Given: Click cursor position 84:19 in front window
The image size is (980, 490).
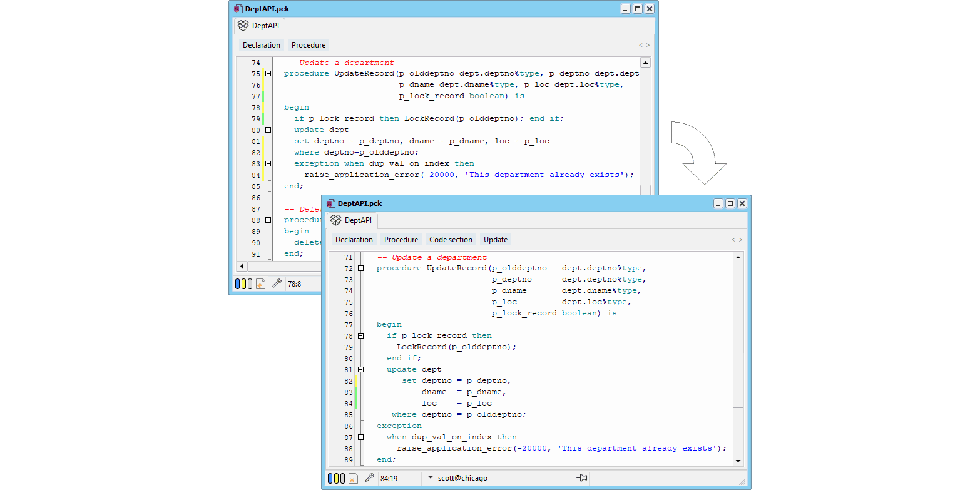Looking at the screenshot, I should coord(389,478).
